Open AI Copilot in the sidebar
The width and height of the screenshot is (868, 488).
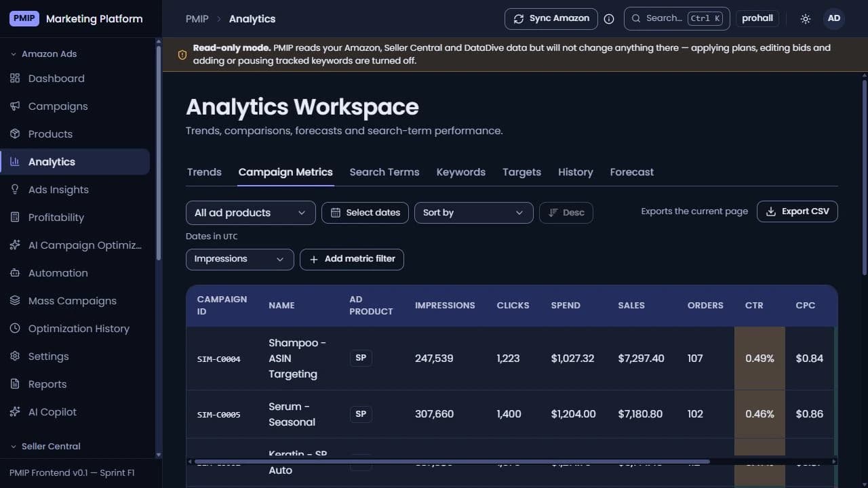coord(75,412)
